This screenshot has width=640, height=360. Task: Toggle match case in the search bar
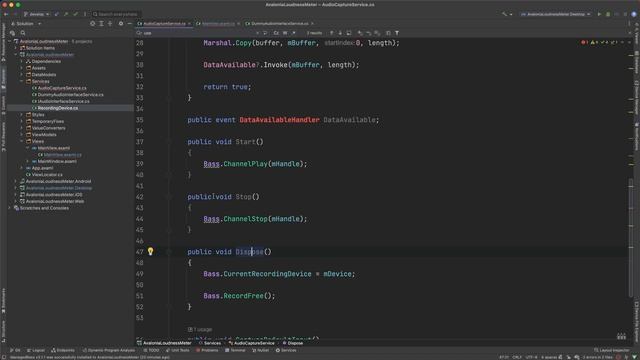pos(276,33)
